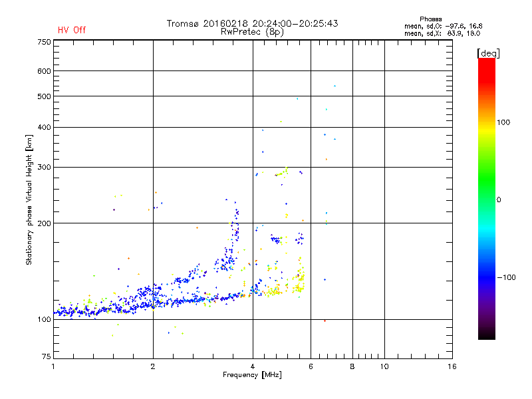
Task: Click colorbar tick label '100'
Action: (x=503, y=122)
